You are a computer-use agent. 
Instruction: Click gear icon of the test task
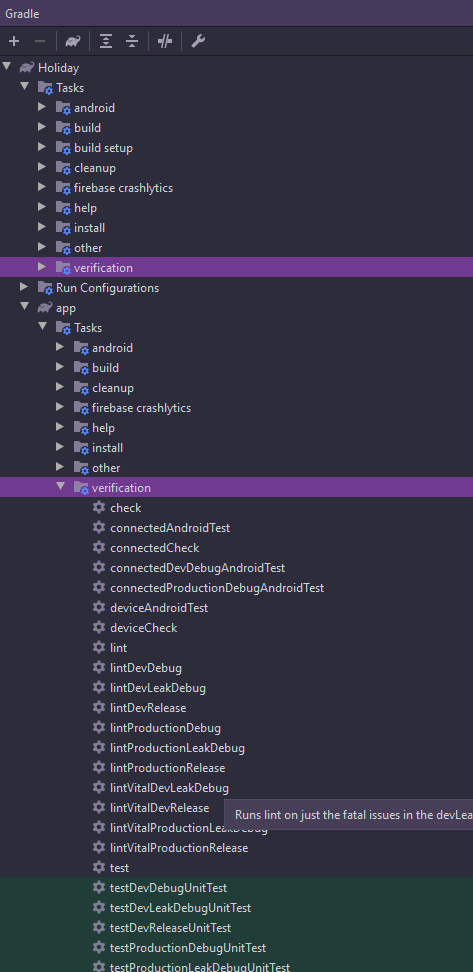[x=99, y=867]
